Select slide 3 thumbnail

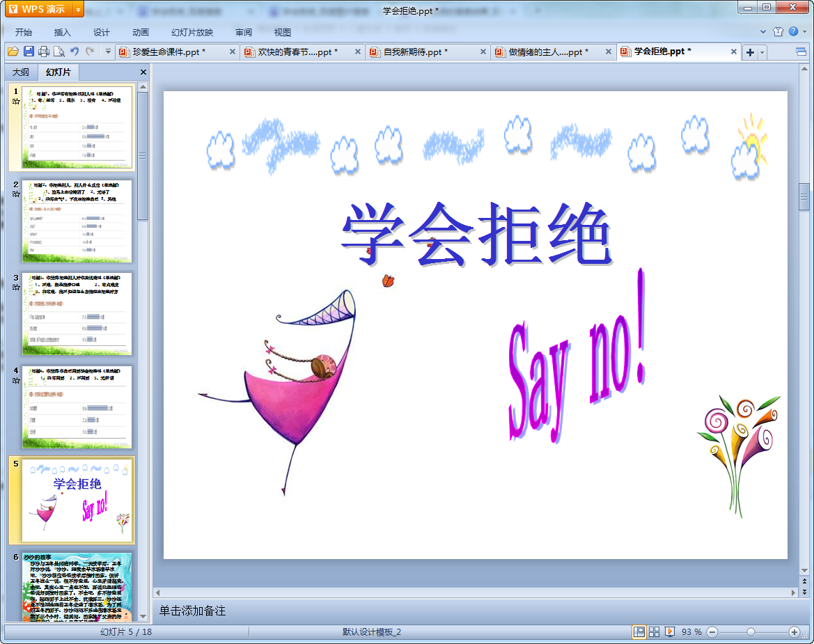point(77,314)
